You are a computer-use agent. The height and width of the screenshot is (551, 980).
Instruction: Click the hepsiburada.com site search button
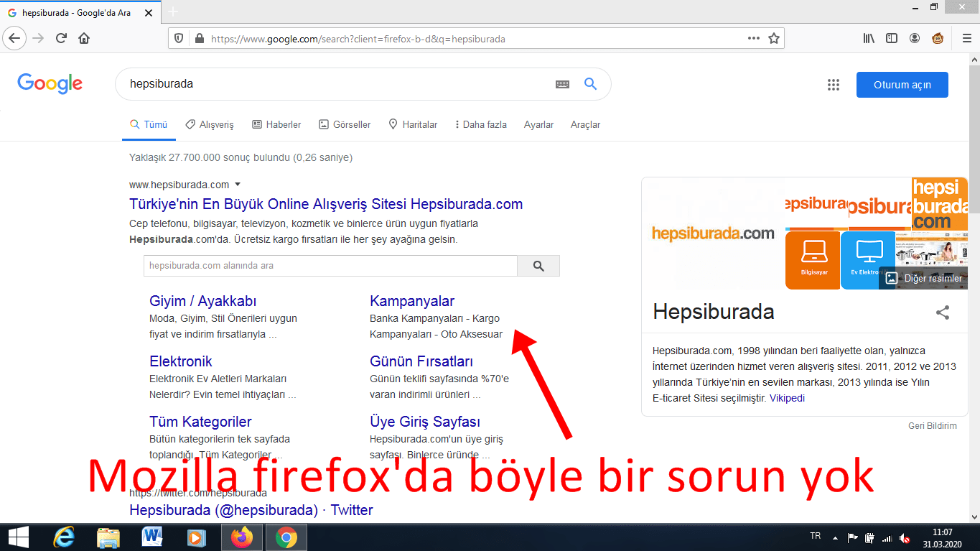(x=538, y=266)
